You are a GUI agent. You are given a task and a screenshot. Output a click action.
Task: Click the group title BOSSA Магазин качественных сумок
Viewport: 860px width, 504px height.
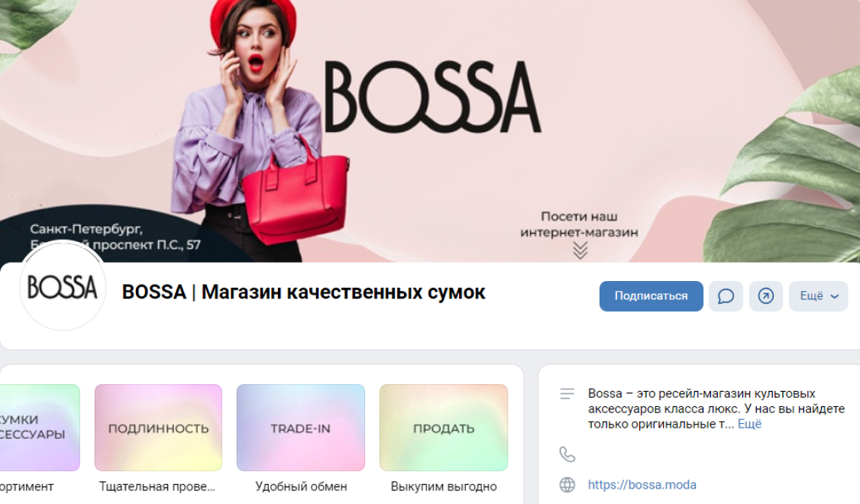coord(303,292)
